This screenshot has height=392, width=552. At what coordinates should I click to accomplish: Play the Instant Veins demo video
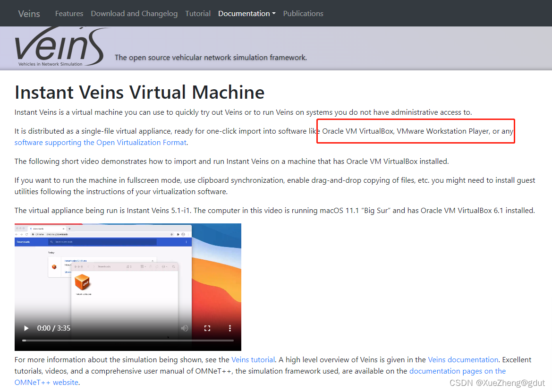pyautogui.click(x=26, y=328)
